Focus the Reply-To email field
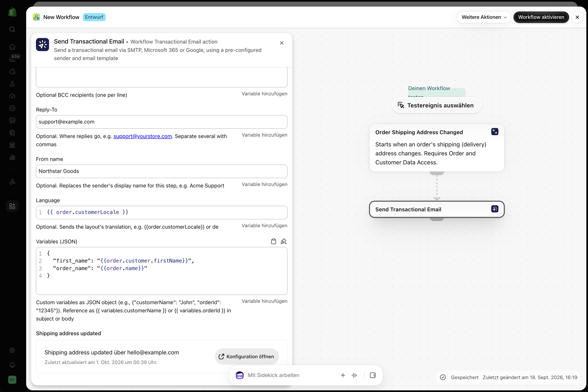This screenshot has height=392, width=588. tap(162, 122)
